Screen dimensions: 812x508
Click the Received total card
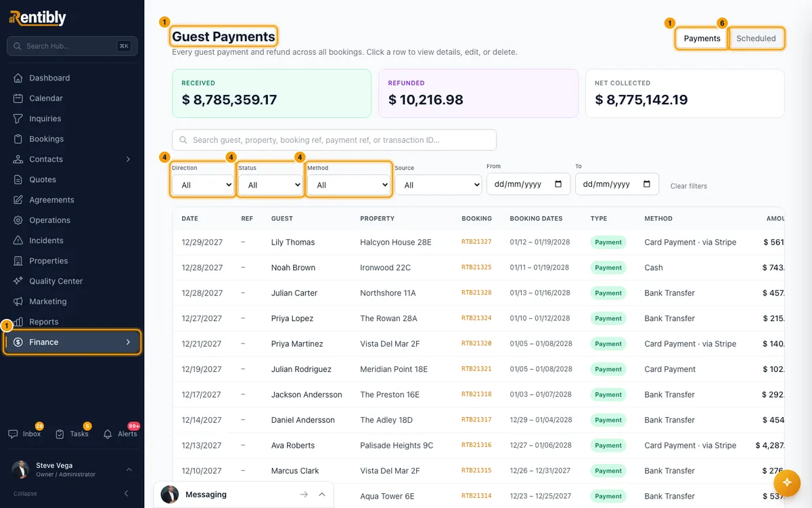tap(271, 93)
